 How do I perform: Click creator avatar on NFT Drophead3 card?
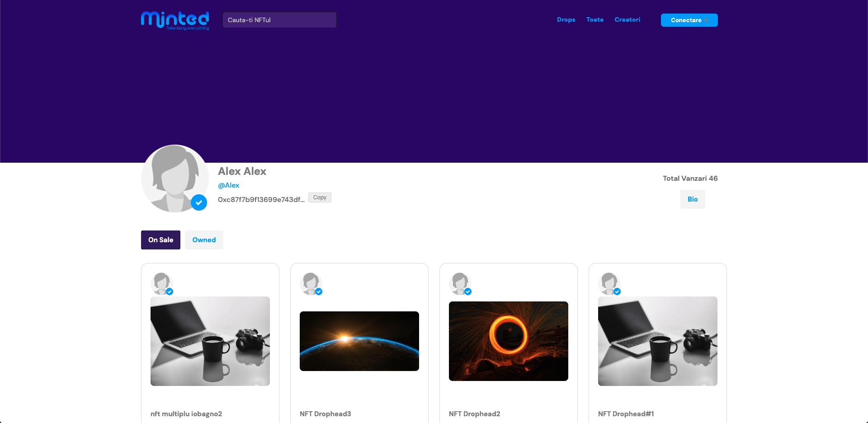point(311,284)
